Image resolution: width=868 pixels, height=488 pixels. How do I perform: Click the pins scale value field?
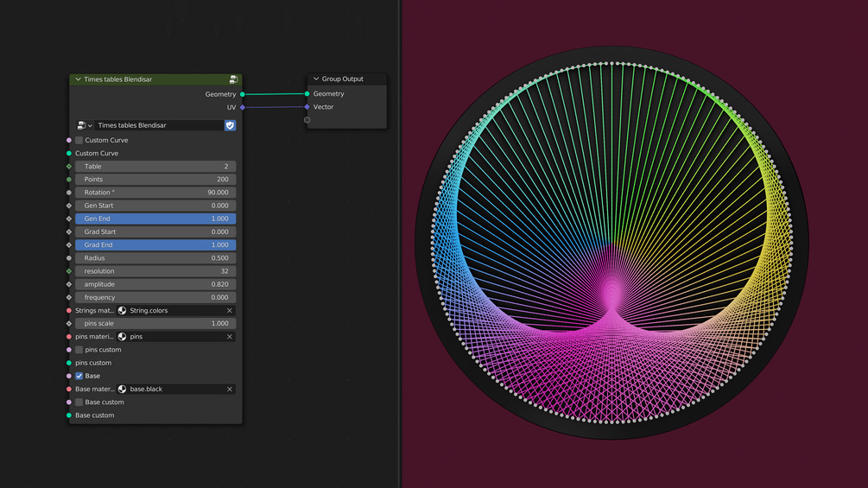[x=155, y=323]
